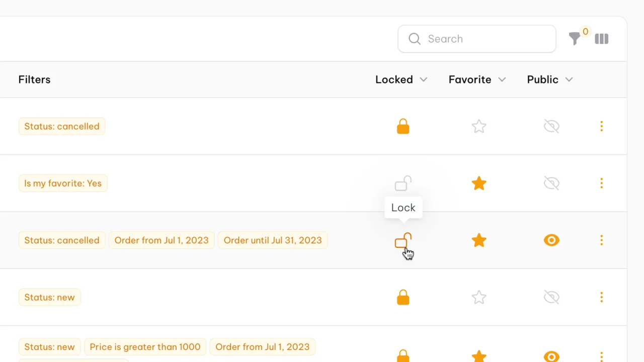Viewport: 644px width, 362px height.
Task: Select the 'Order from Jul 1, 2023' chip
Action: click(161, 240)
